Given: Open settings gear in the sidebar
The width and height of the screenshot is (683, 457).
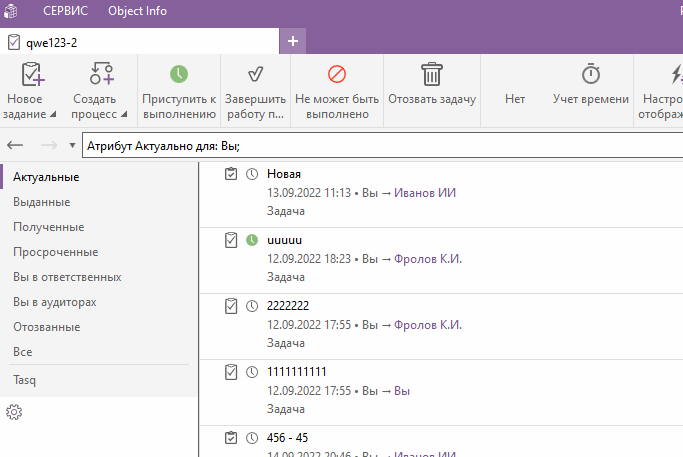Looking at the screenshot, I should click(14, 412).
